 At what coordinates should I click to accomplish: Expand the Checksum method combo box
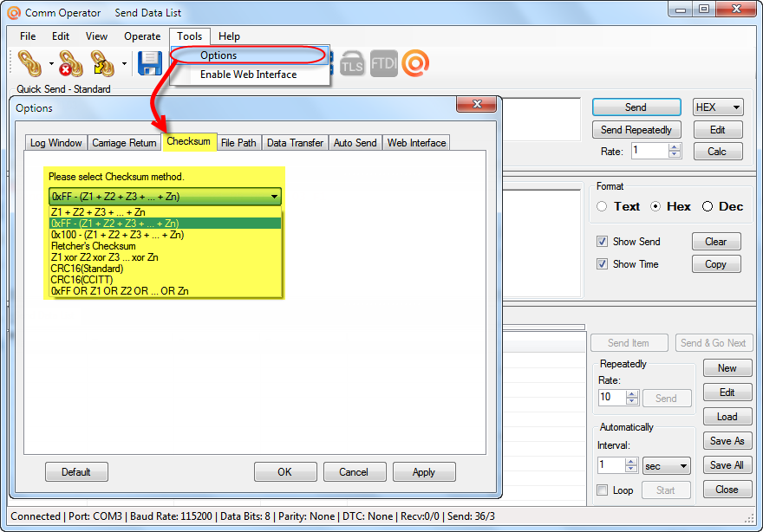pyautogui.click(x=165, y=197)
